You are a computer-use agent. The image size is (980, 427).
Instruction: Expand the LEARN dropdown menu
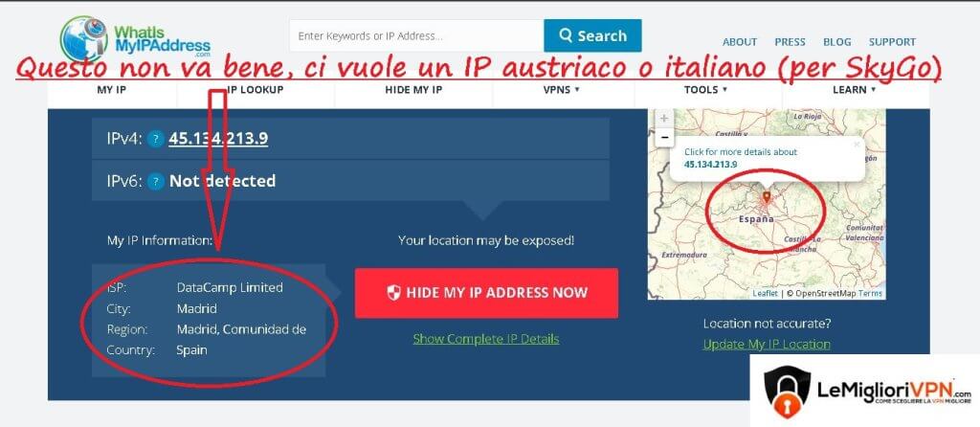click(x=855, y=90)
